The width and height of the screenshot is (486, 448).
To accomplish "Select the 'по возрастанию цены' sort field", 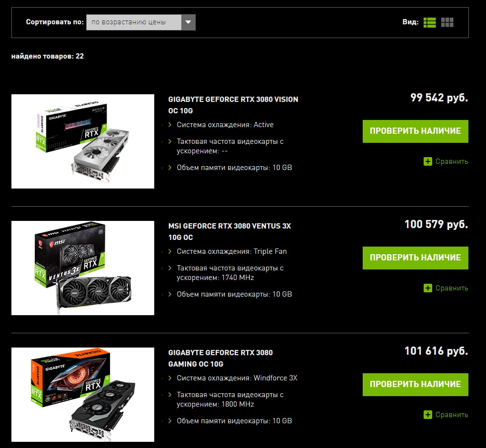I will click(x=134, y=22).
